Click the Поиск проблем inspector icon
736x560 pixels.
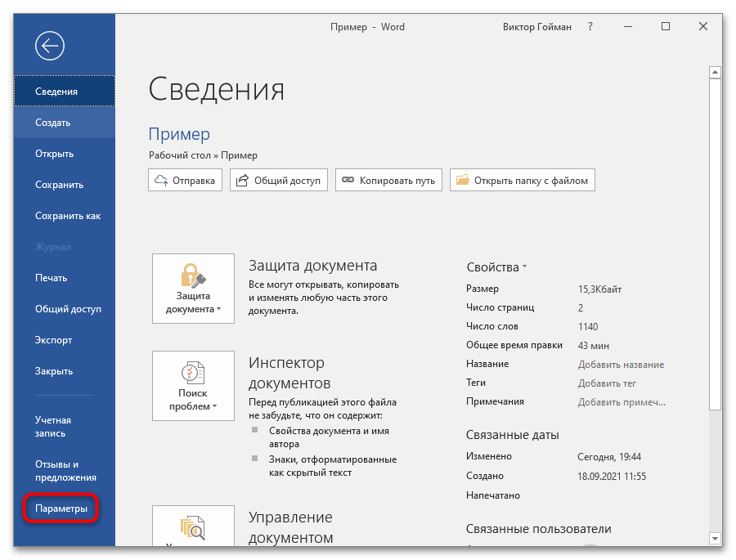pyautogui.click(x=192, y=373)
